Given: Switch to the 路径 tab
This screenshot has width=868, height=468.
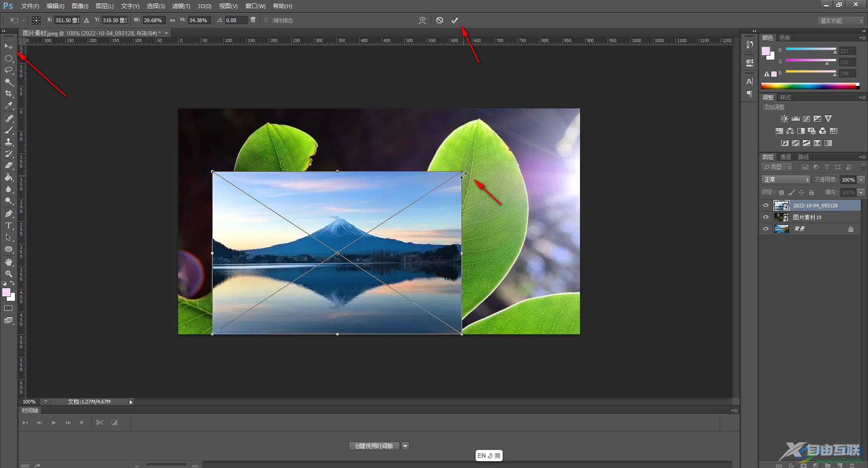Looking at the screenshot, I should click(803, 157).
